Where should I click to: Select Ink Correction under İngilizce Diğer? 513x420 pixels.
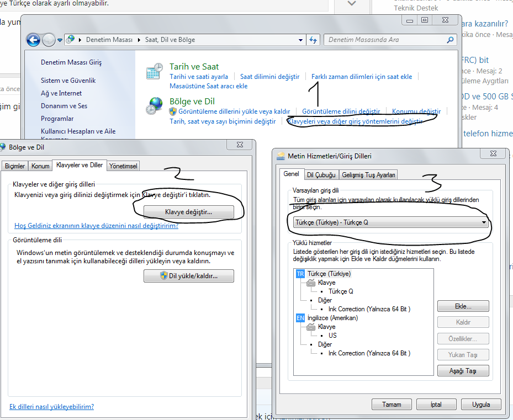tap(369, 353)
